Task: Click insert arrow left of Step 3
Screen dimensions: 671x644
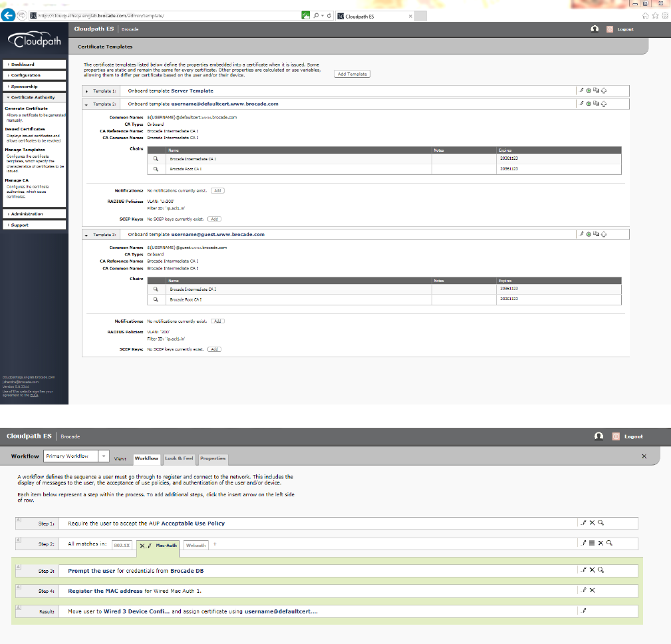Action: click(x=19, y=567)
